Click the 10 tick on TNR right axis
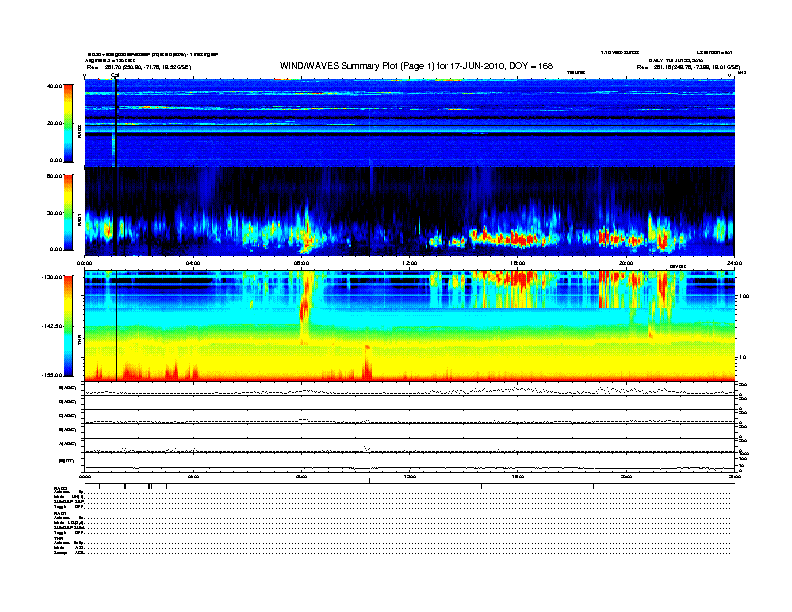This screenshot has height=612, width=792. click(742, 357)
